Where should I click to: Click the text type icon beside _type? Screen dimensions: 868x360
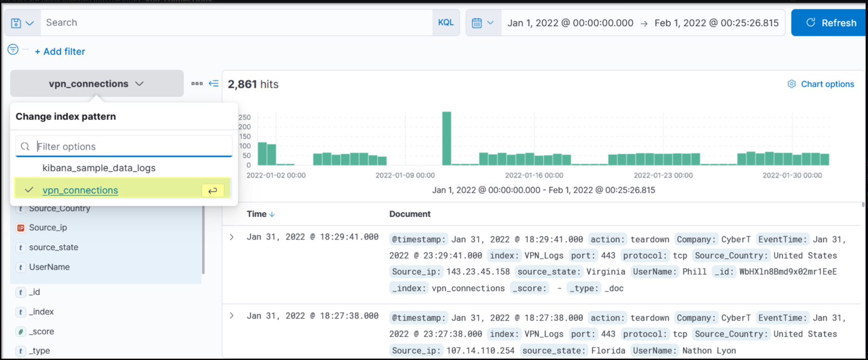(x=20, y=351)
